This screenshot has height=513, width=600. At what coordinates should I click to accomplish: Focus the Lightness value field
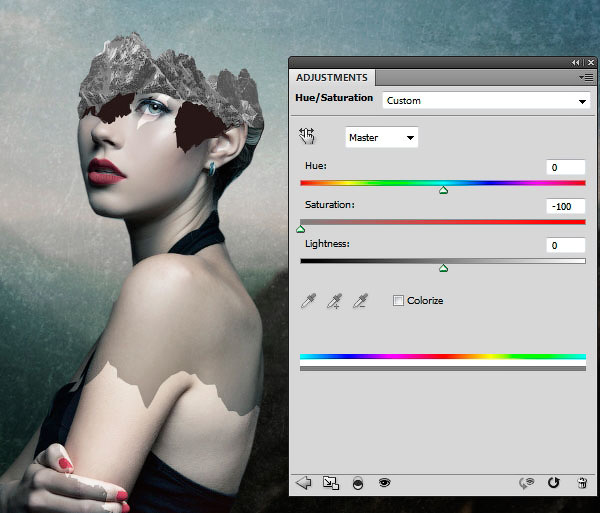[x=566, y=245]
